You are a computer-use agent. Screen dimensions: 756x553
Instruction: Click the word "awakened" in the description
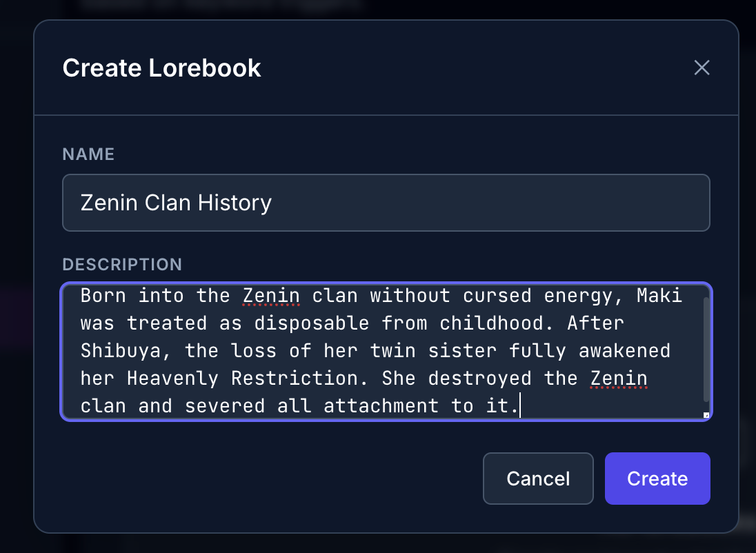(x=624, y=350)
